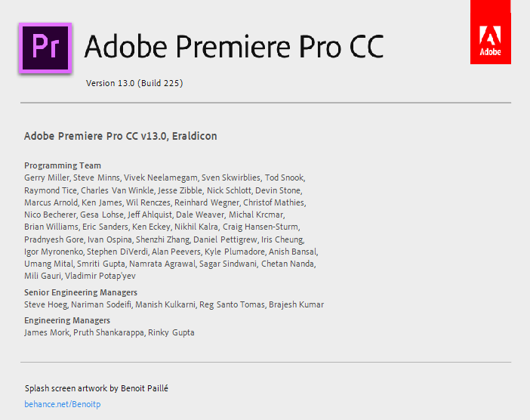Click the name James Mork
The width and height of the screenshot is (530, 420).
click(x=47, y=333)
